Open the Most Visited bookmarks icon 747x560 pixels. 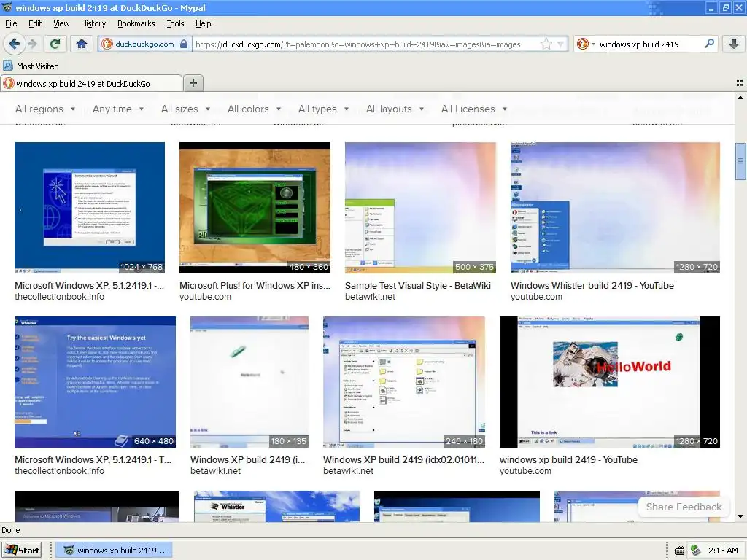click(x=8, y=66)
